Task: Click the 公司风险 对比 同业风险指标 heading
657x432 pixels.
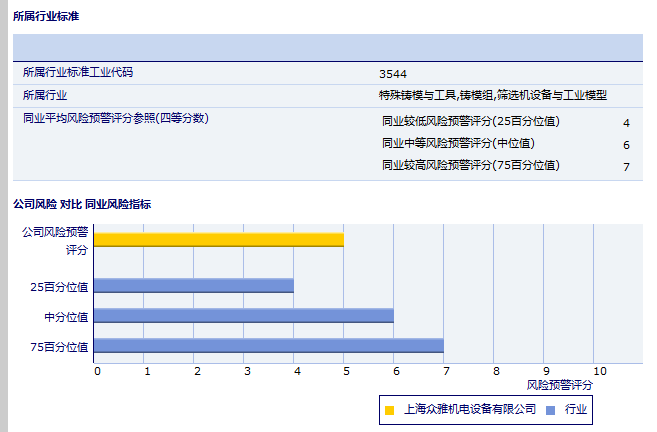Action: [x=81, y=204]
